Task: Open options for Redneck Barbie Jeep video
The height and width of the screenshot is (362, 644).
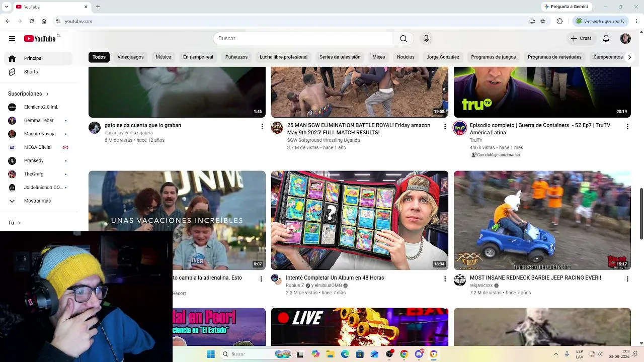Action: coord(627,279)
